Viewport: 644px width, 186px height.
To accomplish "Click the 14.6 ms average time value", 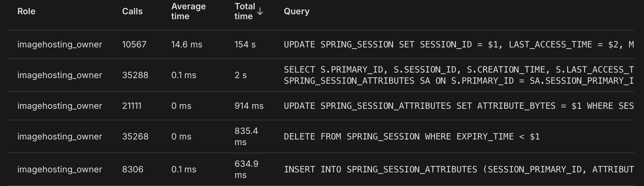I will coord(186,44).
